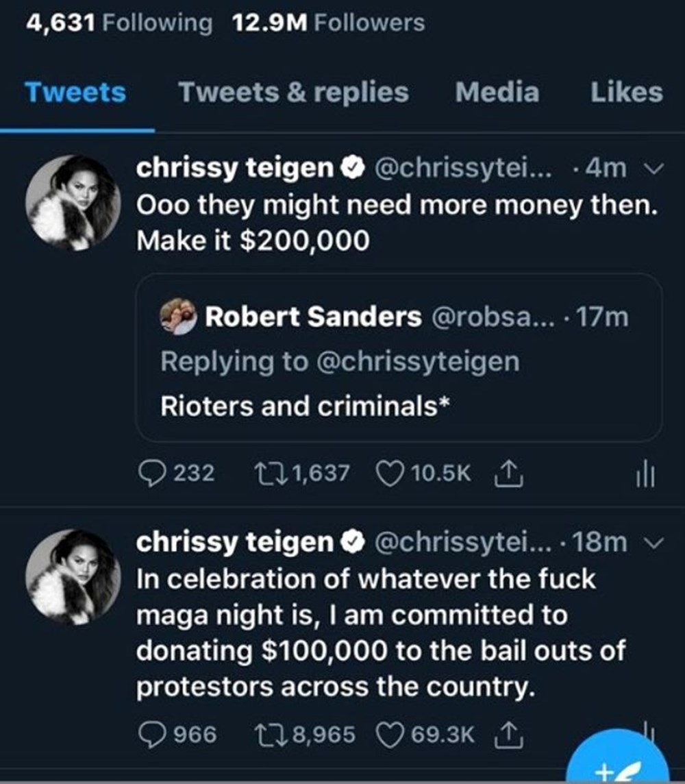Screen dimensions: 685x784
Task: Tap the profile picture on the top tweet
Action: tap(73, 203)
